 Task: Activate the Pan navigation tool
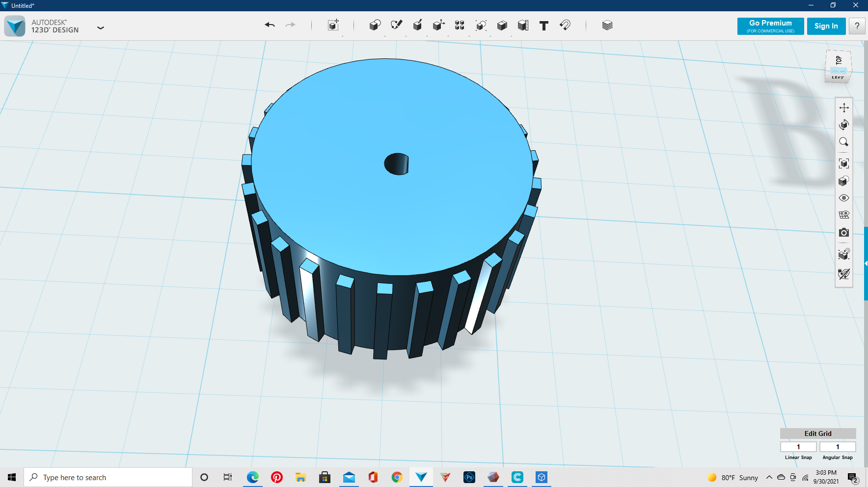coord(844,108)
